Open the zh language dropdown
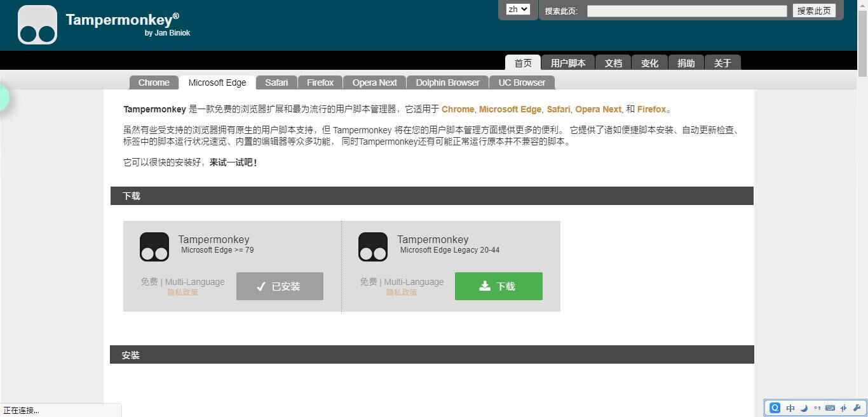This screenshot has height=417, width=868. click(x=517, y=10)
